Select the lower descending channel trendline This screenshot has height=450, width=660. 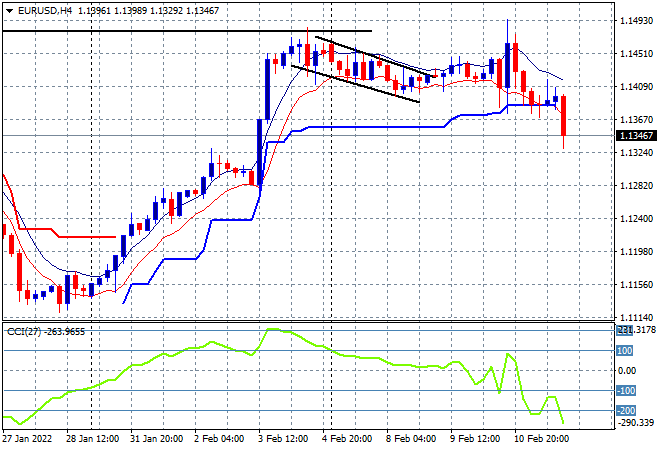[355, 83]
